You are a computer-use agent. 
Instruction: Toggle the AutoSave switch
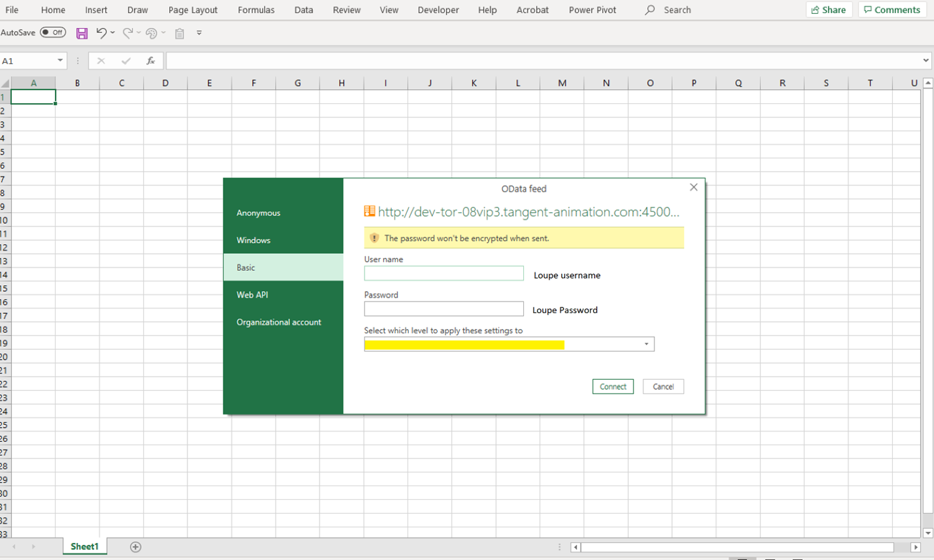point(53,32)
